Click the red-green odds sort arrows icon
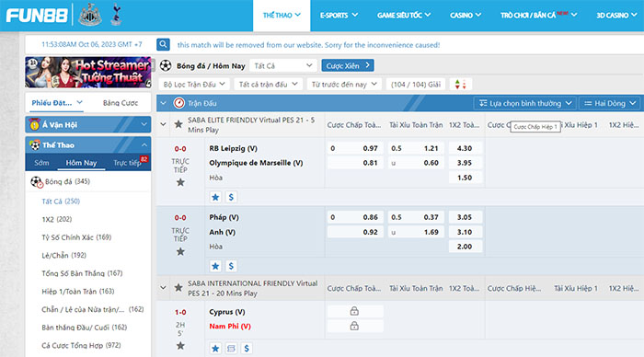Screen dimensions: 644x357 460,85
